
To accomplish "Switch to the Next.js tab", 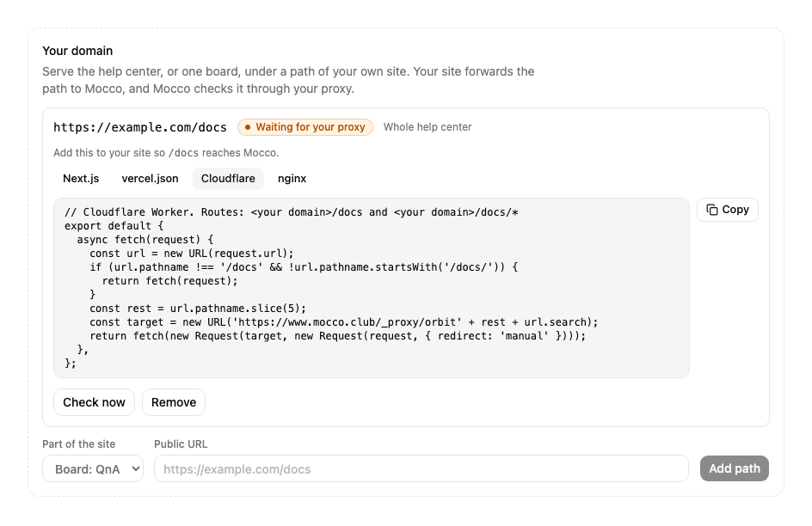I will [81, 179].
